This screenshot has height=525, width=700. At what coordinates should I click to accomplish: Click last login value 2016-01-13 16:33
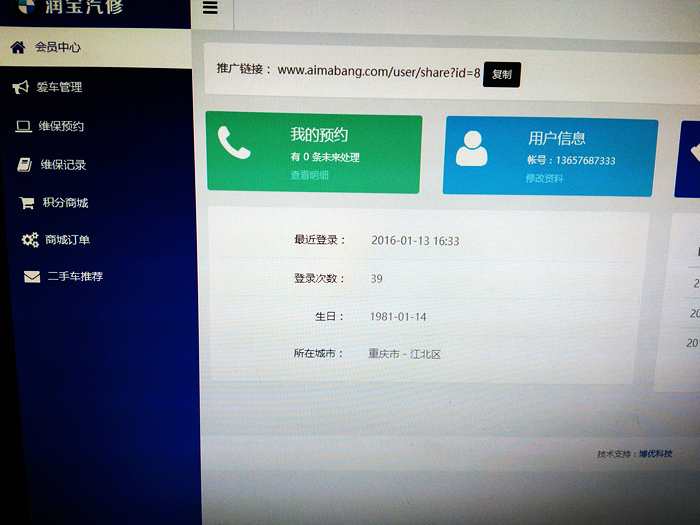415,241
